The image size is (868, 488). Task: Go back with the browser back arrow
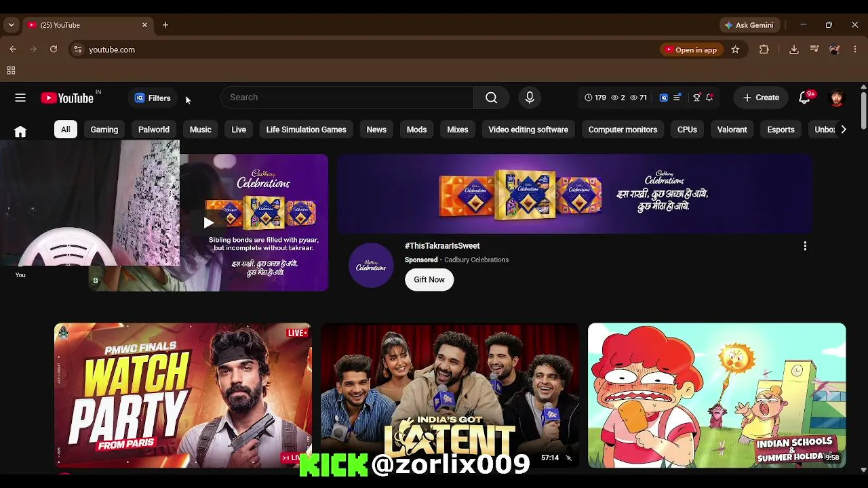[x=13, y=49]
